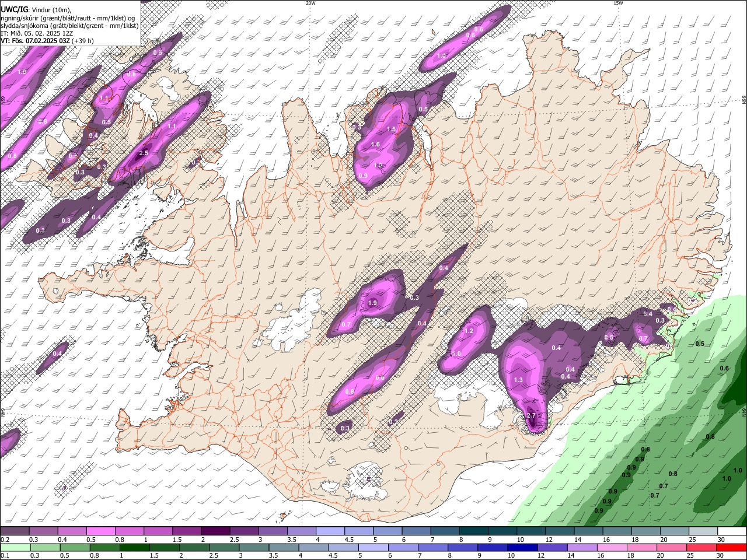Click the '3.5' label on the snow legend row

tap(291, 540)
